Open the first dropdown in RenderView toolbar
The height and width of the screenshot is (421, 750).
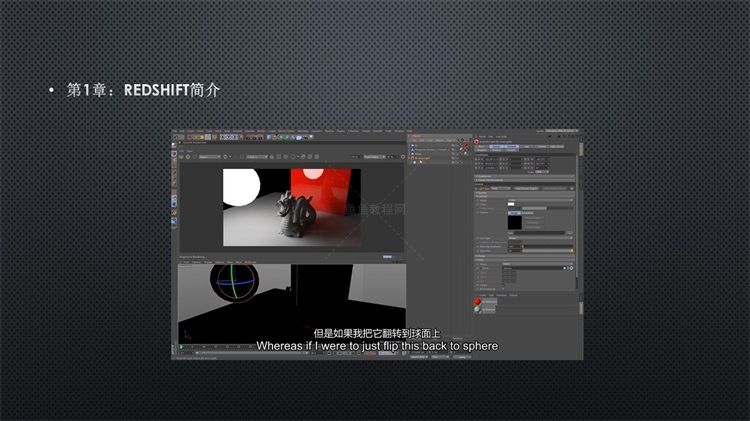tap(210, 157)
